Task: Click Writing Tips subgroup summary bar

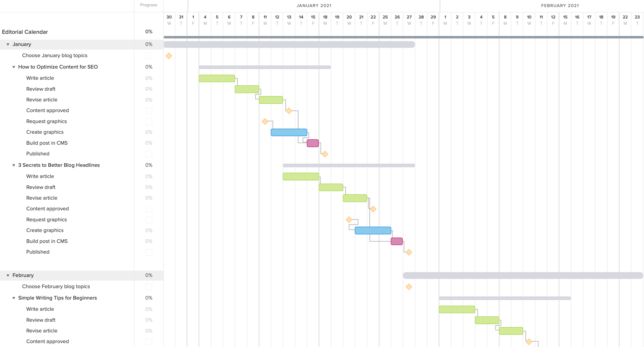Action: [505, 298]
